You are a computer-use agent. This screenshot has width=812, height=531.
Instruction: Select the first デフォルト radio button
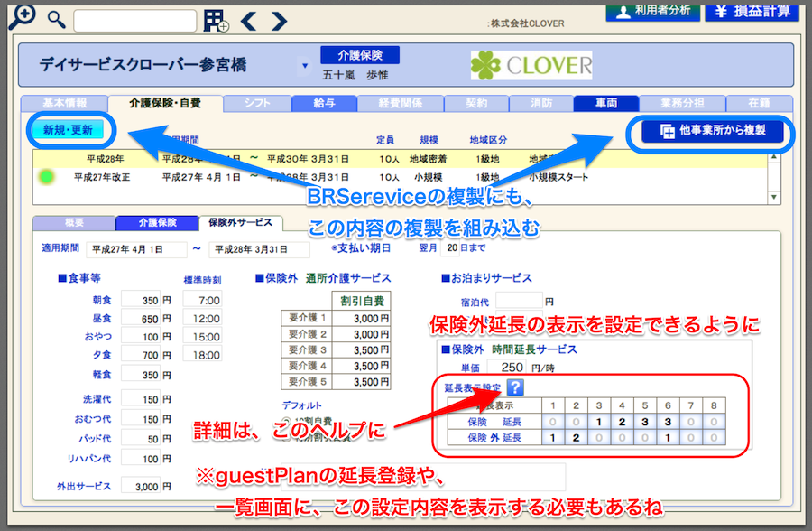(286, 422)
